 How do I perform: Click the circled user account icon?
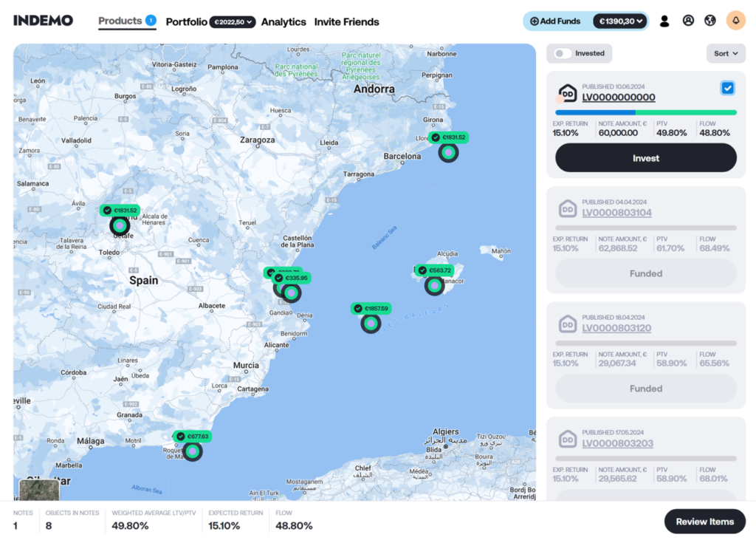(688, 21)
